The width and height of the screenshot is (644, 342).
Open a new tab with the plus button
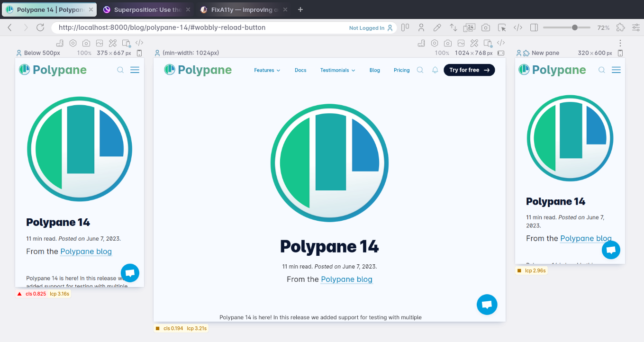tap(300, 9)
